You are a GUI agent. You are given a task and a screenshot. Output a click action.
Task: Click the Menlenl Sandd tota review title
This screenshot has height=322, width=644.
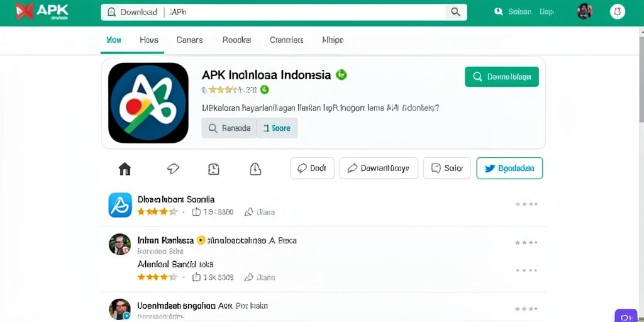(175, 264)
